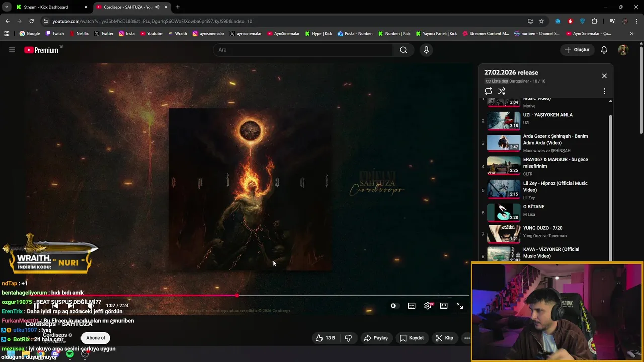Enter fullscreen mode
This screenshot has height=362, width=644.
pos(460,306)
